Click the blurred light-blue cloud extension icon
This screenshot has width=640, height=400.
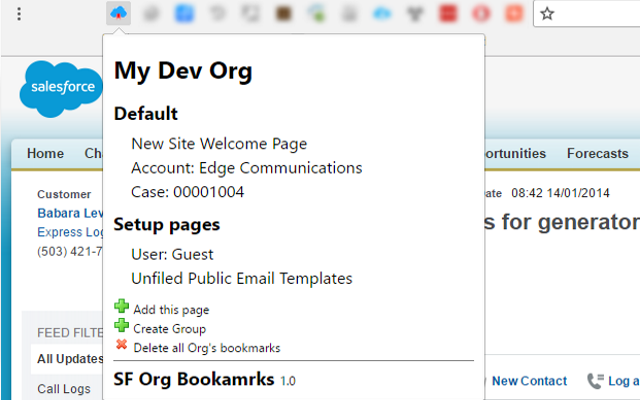coord(382,14)
